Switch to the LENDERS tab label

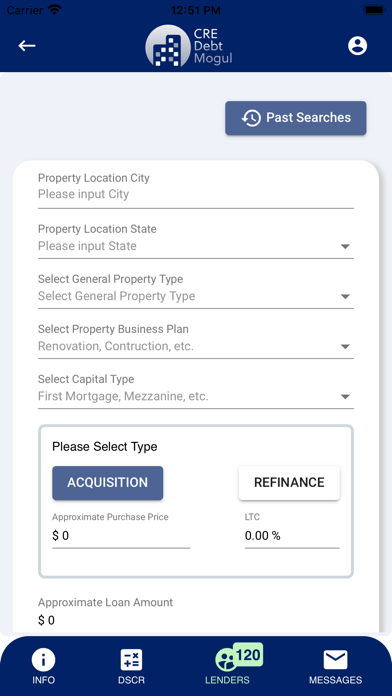click(227, 680)
